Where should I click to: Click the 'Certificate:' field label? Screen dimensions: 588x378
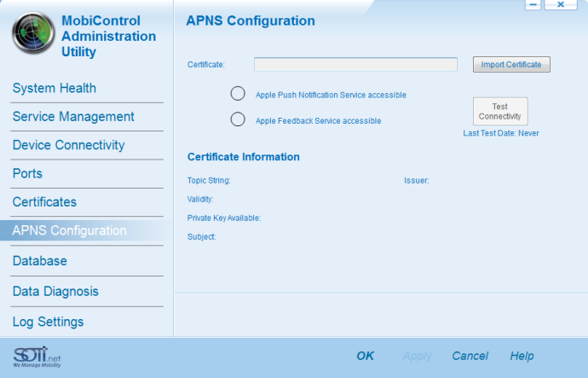(x=206, y=65)
